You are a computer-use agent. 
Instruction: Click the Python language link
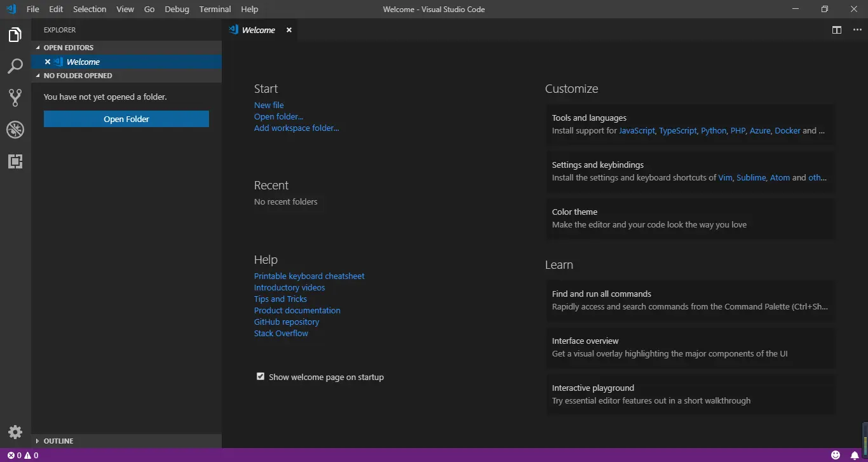point(714,130)
